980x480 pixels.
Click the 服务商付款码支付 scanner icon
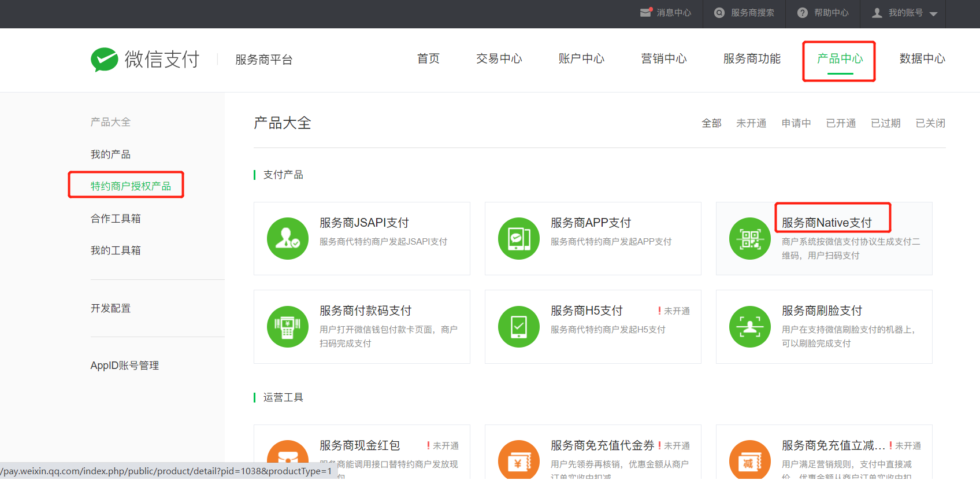coord(288,327)
